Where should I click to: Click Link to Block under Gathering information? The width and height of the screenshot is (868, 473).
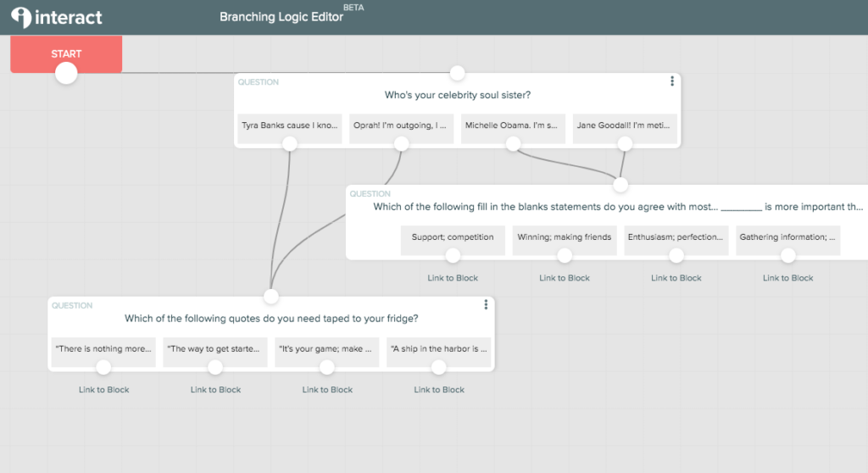pos(787,278)
